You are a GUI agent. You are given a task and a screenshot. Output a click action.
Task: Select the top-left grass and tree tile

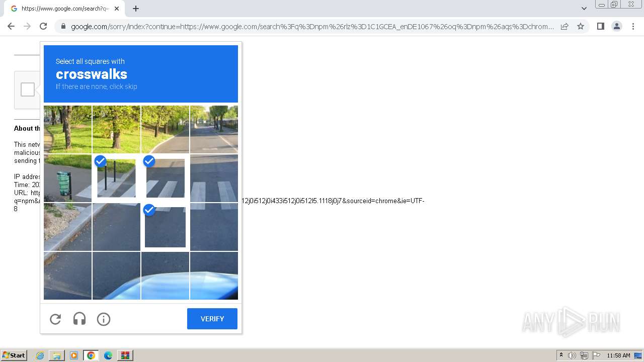[67, 129]
